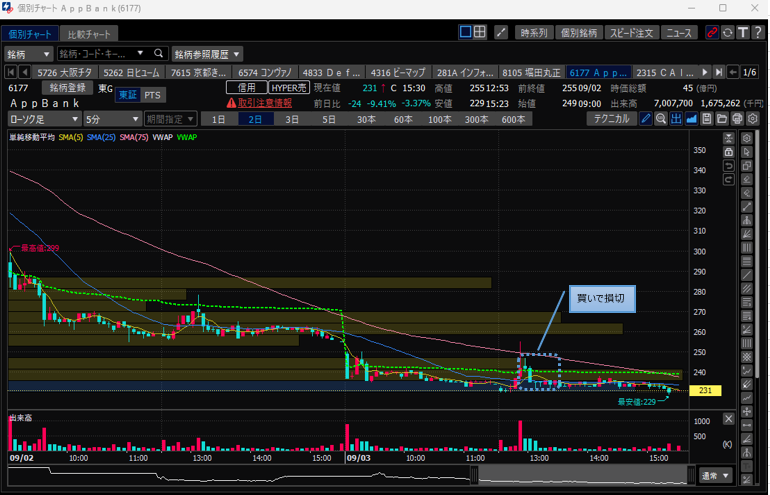The height and width of the screenshot is (495, 770).
Task: Open chart settings gear icon
Action: [x=751, y=119]
